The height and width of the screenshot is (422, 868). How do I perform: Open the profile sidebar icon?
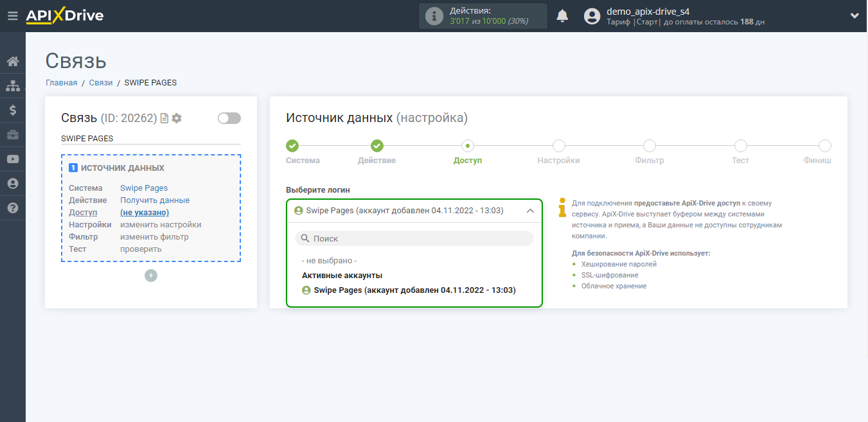point(13,184)
